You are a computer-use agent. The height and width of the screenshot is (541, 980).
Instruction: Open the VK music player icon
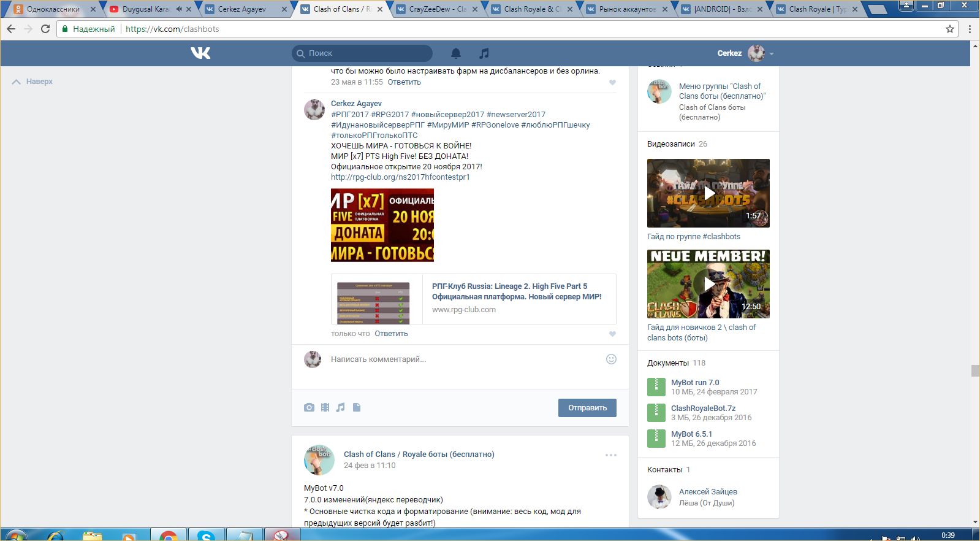point(484,53)
